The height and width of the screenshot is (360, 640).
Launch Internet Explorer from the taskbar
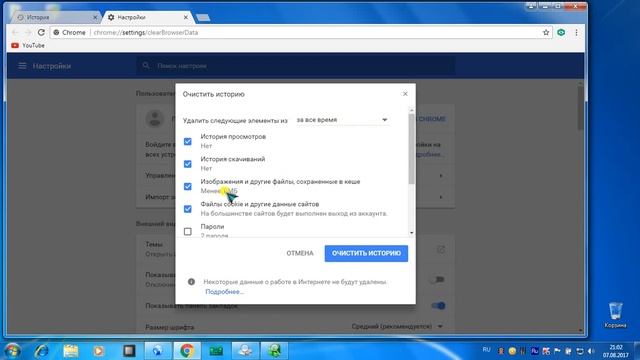(x=41, y=351)
